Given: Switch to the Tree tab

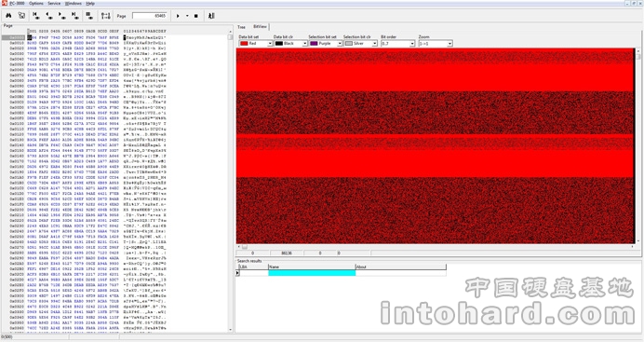Looking at the screenshot, I should click(x=242, y=27).
